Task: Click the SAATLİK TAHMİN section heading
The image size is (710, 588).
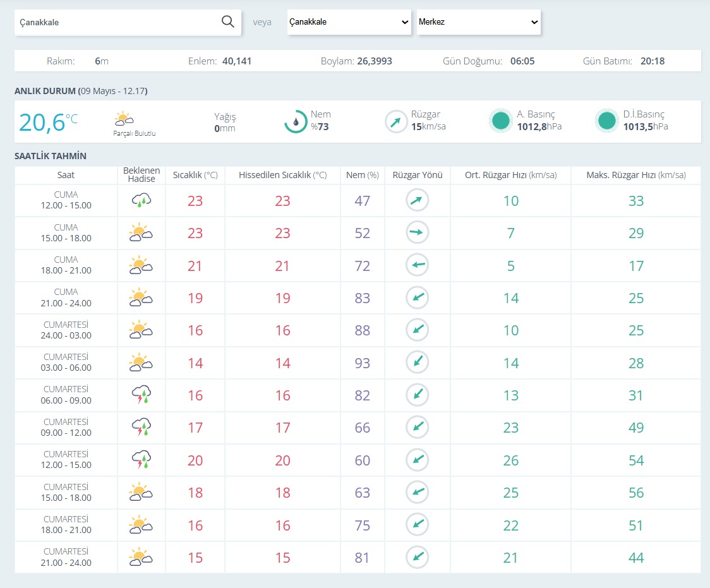Action: (51, 156)
